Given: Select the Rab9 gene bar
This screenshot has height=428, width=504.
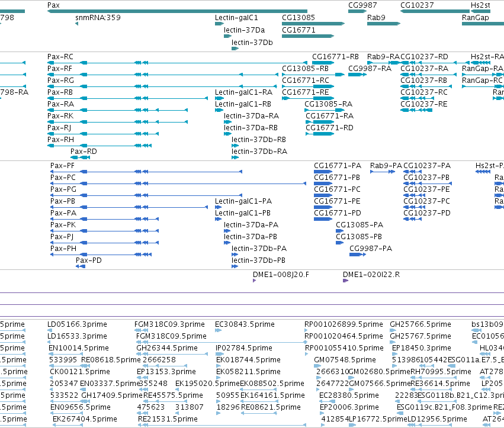Looking at the screenshot, I should [384, 24].
